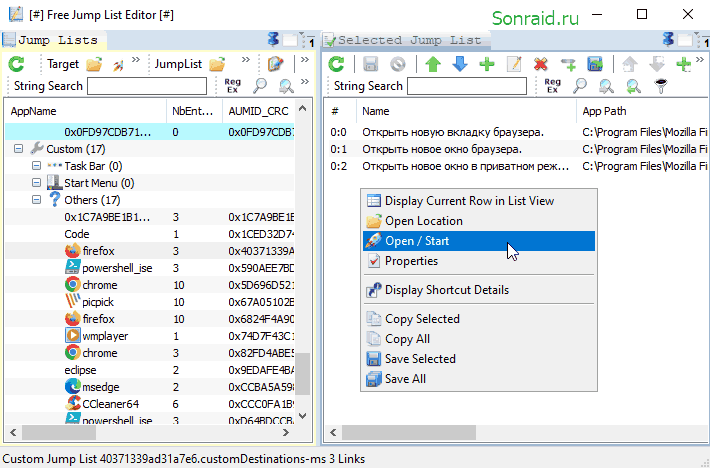Click the magnifier in Selected Jump List toolbar
This screenshot has height=468, width=710.
580,86
